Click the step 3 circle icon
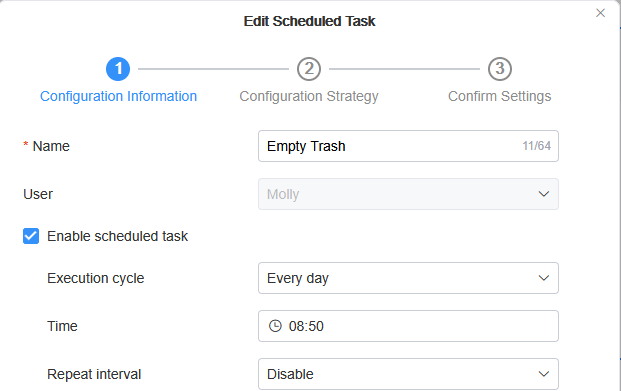Screen dimensions: 621x391 (x=500, y=69)
